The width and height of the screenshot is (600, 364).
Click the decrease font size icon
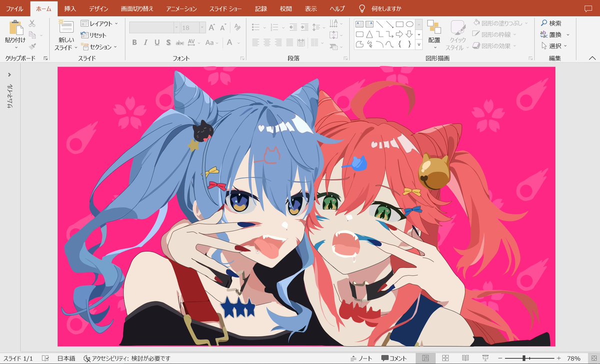pos(223,28)
